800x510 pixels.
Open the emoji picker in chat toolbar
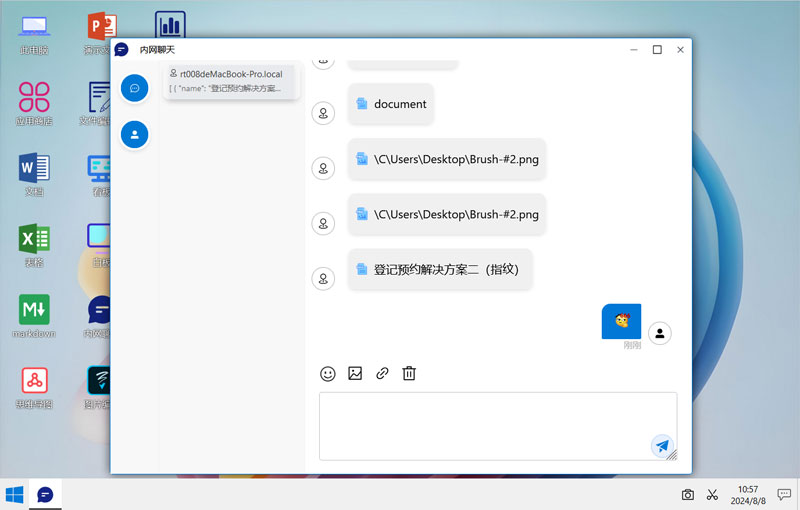coord(328,374)
